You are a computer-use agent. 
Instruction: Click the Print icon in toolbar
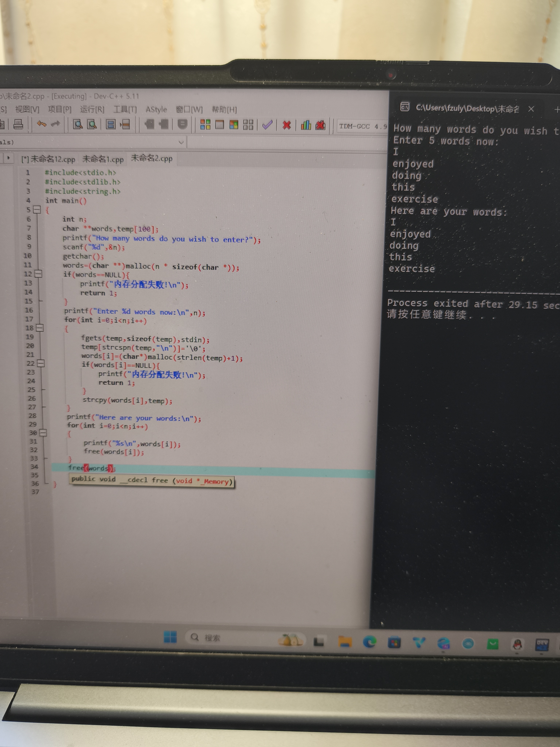click(x=18, y=124)
